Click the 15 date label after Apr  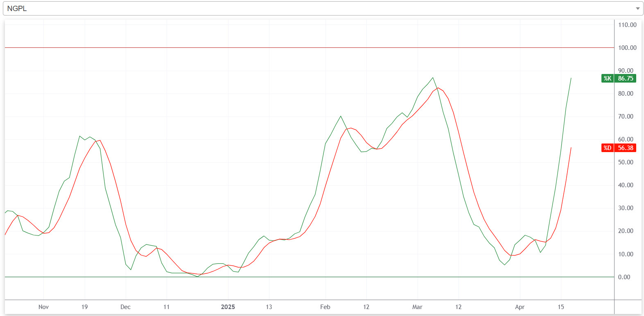[560, 307]
